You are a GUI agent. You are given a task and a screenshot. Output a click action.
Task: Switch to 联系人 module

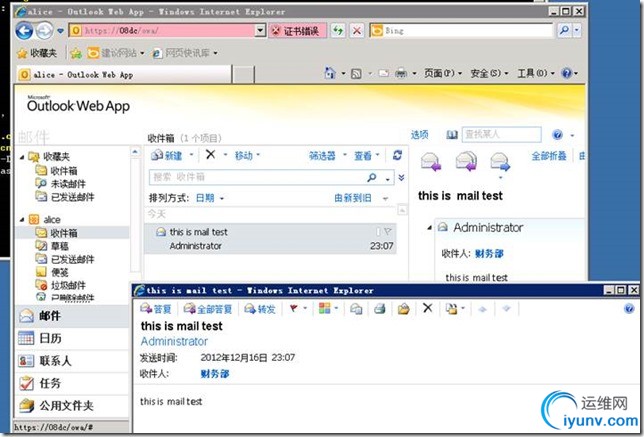coord(73,361)
